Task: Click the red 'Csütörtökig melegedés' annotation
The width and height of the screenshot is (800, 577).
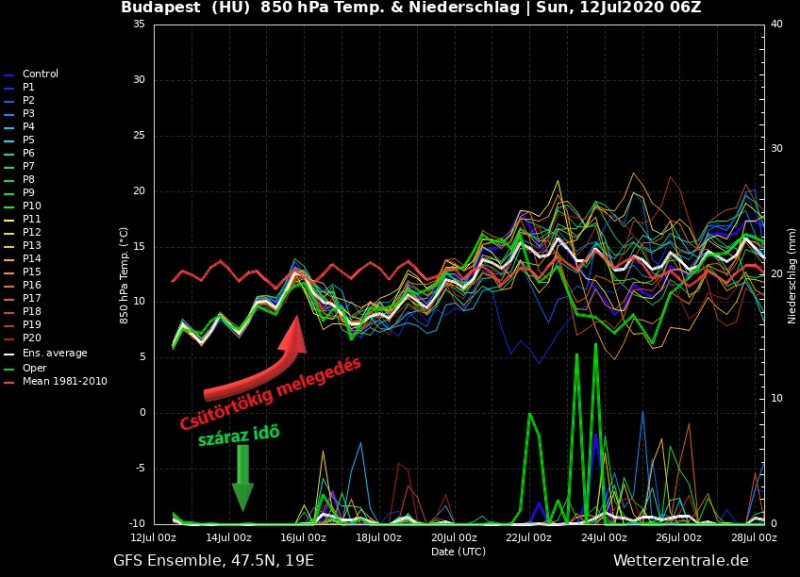Action: click(271, 394)
